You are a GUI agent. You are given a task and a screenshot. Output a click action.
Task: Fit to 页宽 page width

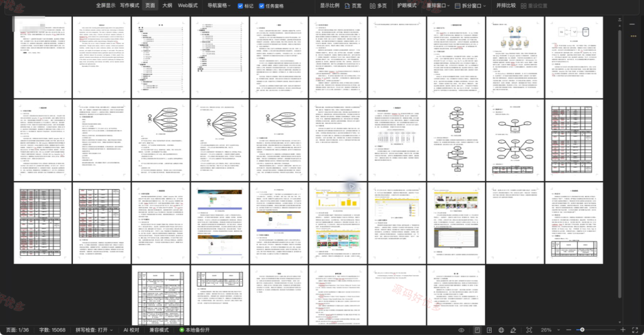pyautogui.click(x=353, y=6)
